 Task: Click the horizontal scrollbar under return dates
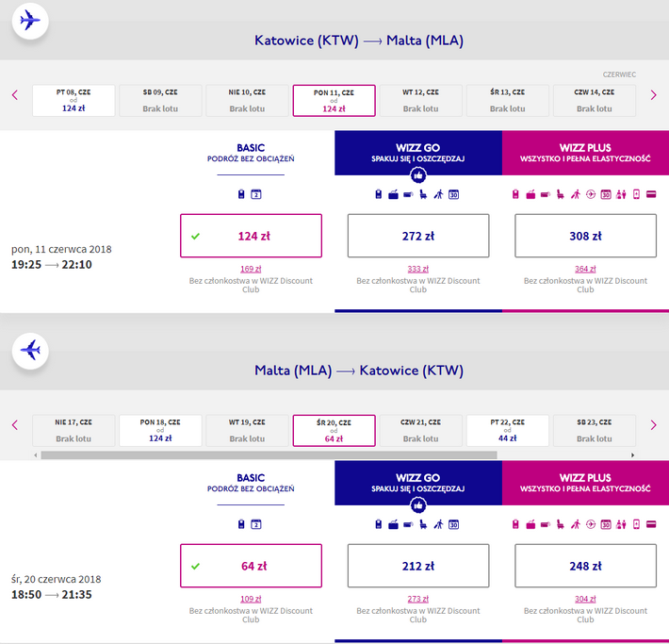pyautogui.click(x=269, y=455)
